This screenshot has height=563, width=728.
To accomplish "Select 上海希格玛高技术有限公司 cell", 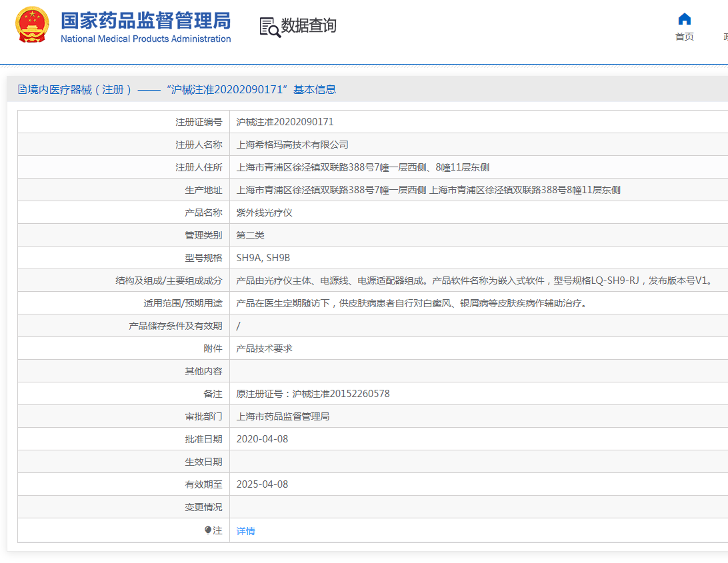I will pos(293,145).
